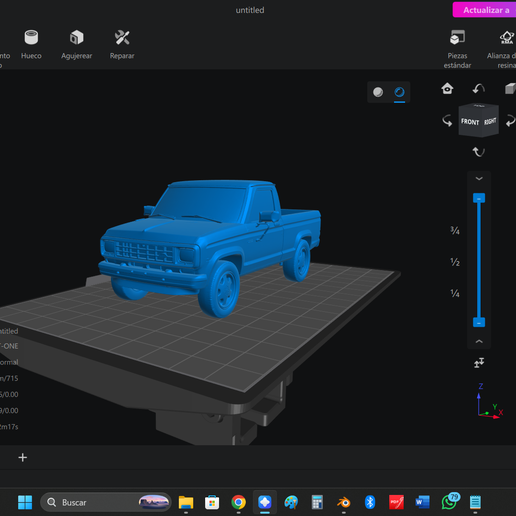Viewport: 516px width, 516px height.
Task: Open File Explorer from taskbar
Action: [x=186, y=502]
